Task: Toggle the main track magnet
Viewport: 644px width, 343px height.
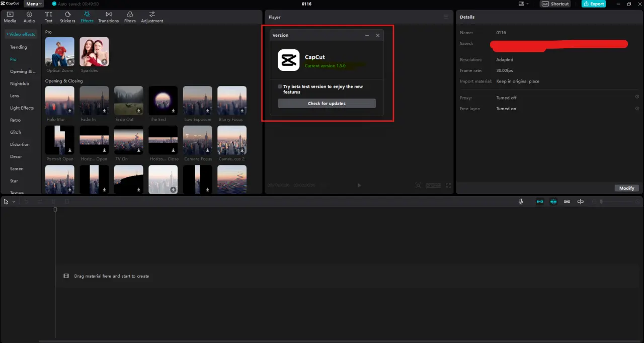Action: point(540,201)
